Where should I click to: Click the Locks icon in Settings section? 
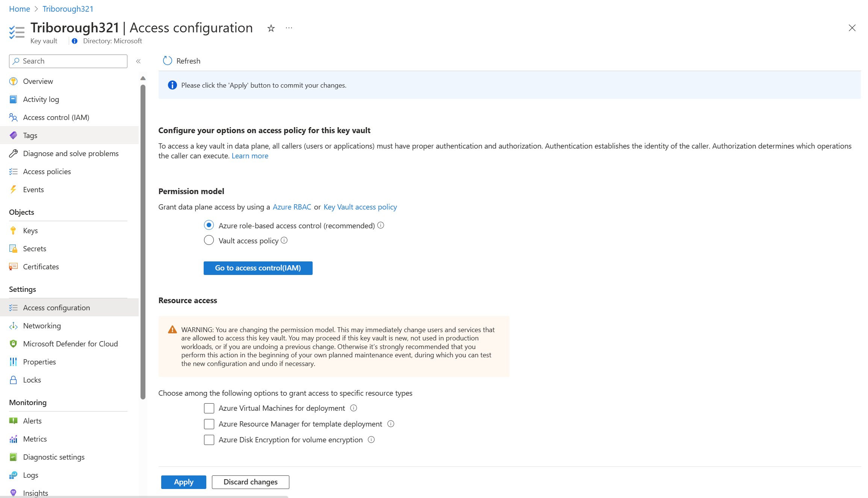12,380
